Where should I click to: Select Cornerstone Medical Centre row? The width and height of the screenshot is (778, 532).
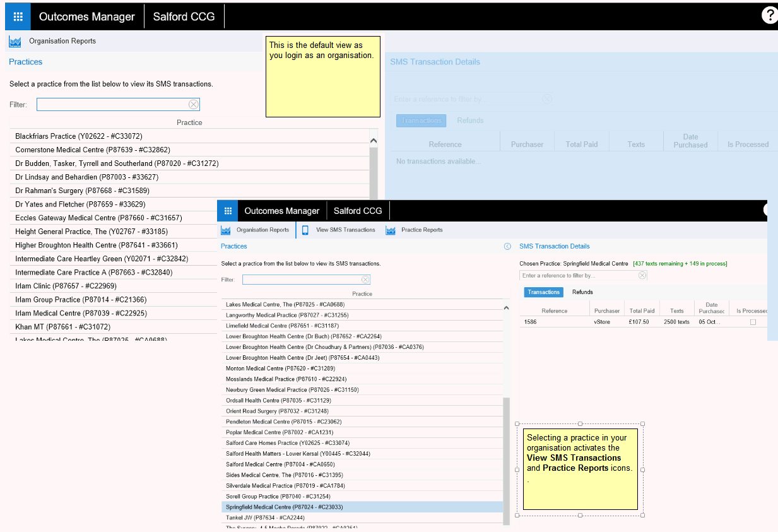click(93, 150)
